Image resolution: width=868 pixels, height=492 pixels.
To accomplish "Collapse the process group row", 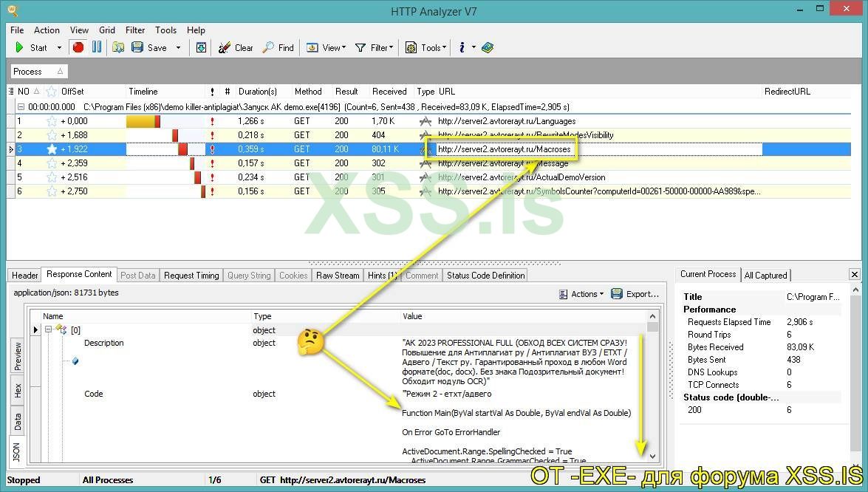I will tap(21, 107).
